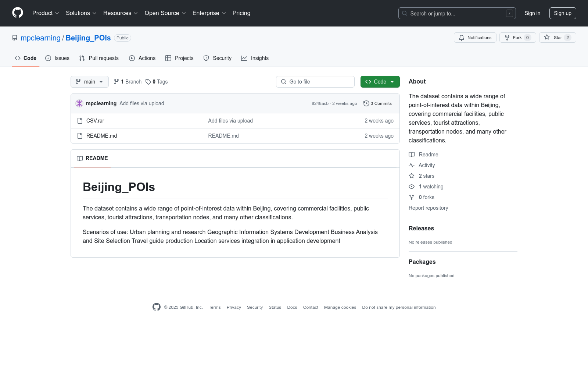Open the Resources dropdown
588x368 pixels.
pos(121,13)
